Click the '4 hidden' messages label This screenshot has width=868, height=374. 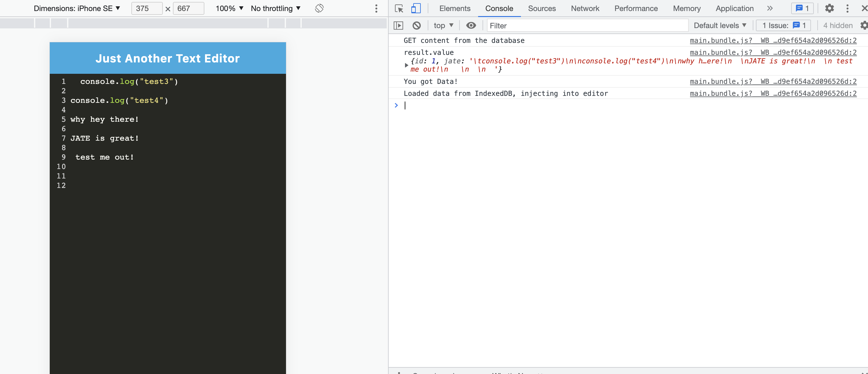tap(838, 25)
